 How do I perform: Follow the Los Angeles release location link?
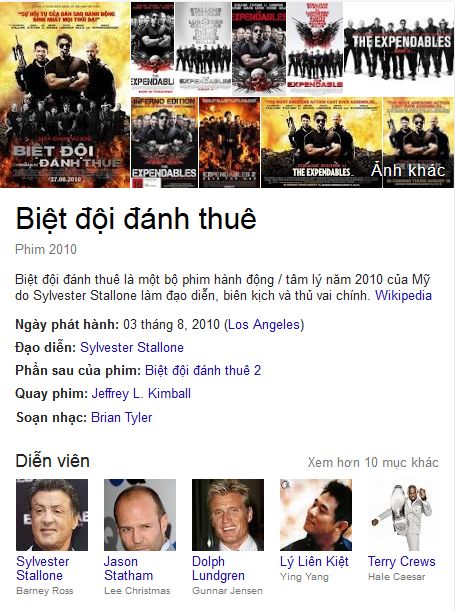264,324
